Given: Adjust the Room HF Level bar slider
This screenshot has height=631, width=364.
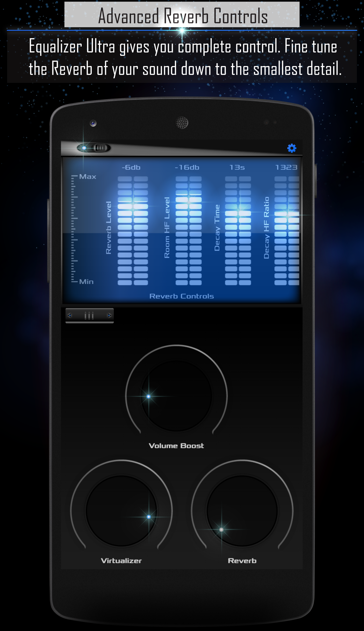Looking at the screenshot, I should [189, 230].
